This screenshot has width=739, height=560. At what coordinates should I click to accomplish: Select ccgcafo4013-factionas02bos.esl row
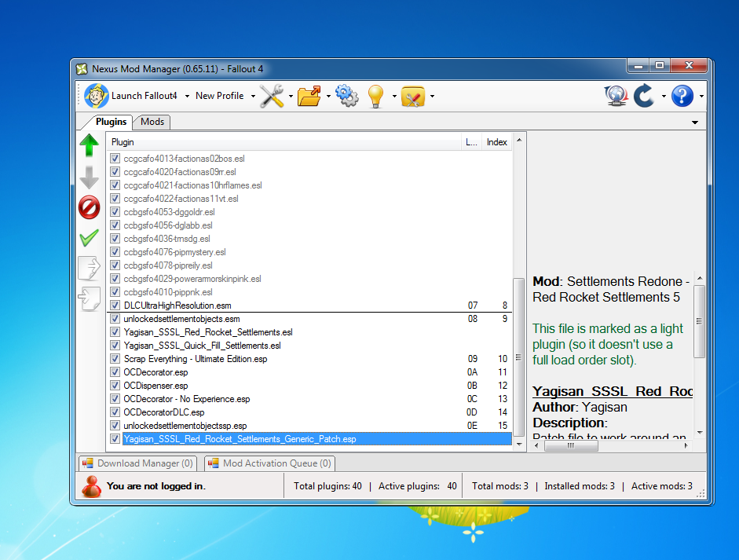point(309,159)
